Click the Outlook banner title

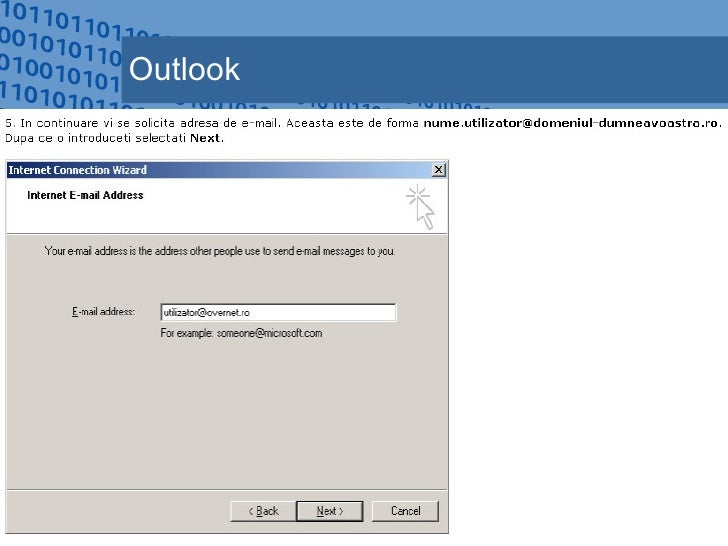184,69
